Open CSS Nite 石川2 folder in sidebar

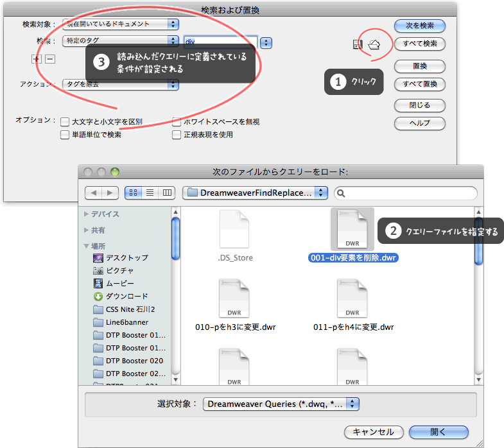pos(124,309)
